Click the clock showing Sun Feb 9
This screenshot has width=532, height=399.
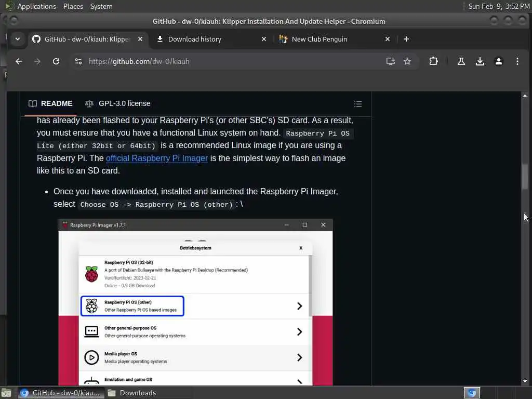click(498, 6)
